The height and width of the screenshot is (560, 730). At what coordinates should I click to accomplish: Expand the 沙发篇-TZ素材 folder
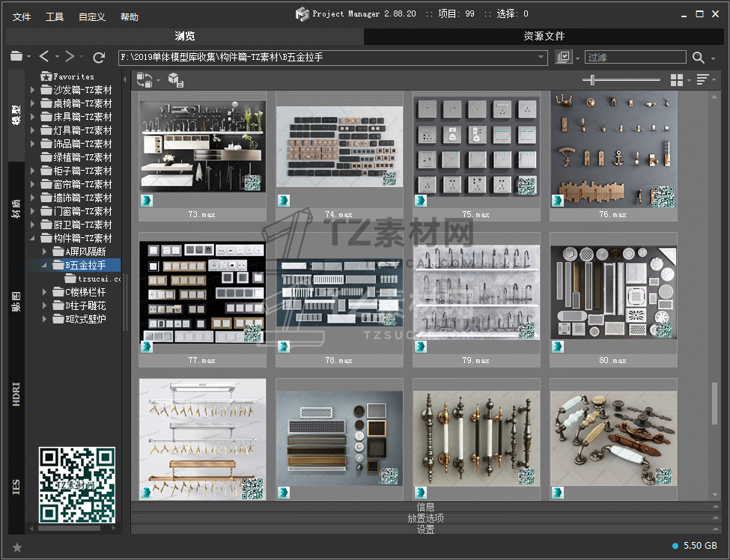pyautogui.click(x=33, y=90)
